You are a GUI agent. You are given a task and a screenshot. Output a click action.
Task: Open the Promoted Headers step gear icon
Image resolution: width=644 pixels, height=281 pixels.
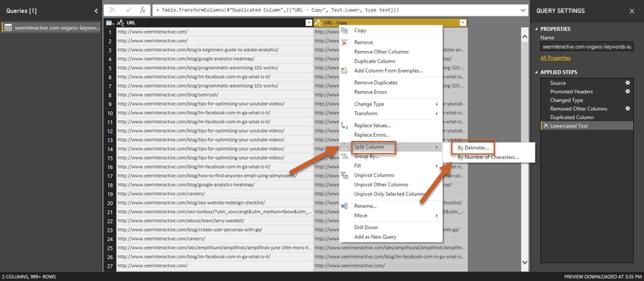coord(627,91)
